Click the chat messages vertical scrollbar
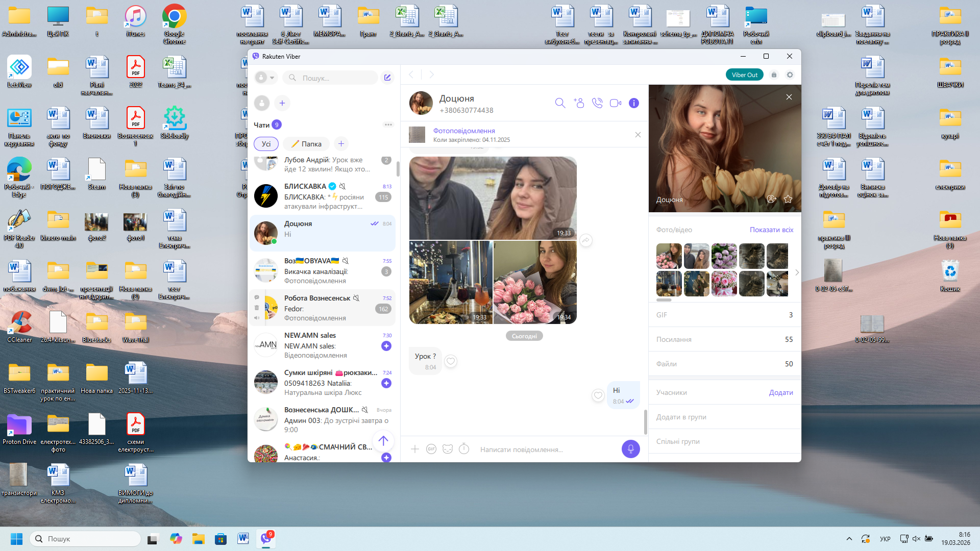This screenshot has width=980, height=551. [645, 421]
